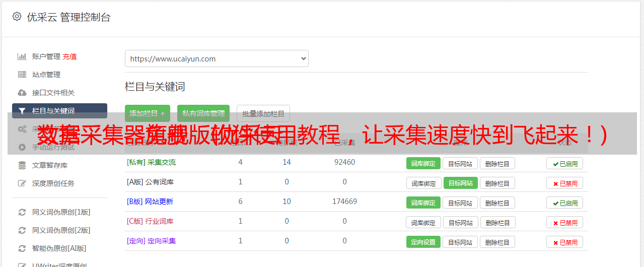The height and width of the screenshot is (267, 644).
Task: Open 私有词库管理
Action: coord(203,114)
